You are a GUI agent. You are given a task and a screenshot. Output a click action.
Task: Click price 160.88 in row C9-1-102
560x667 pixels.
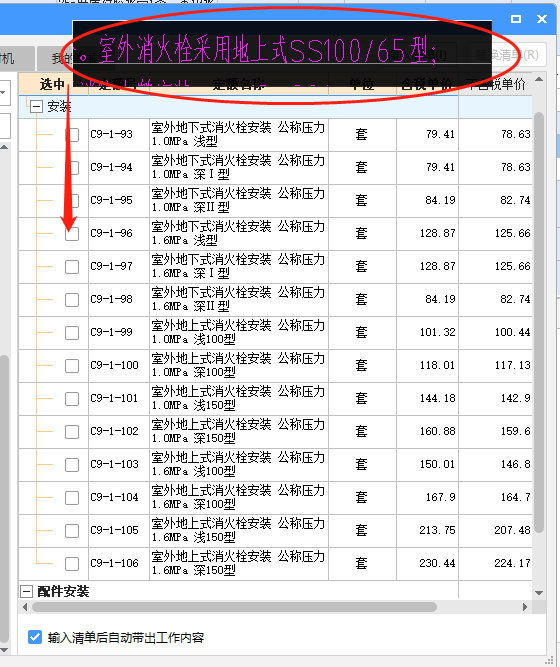tap(437, 431)
